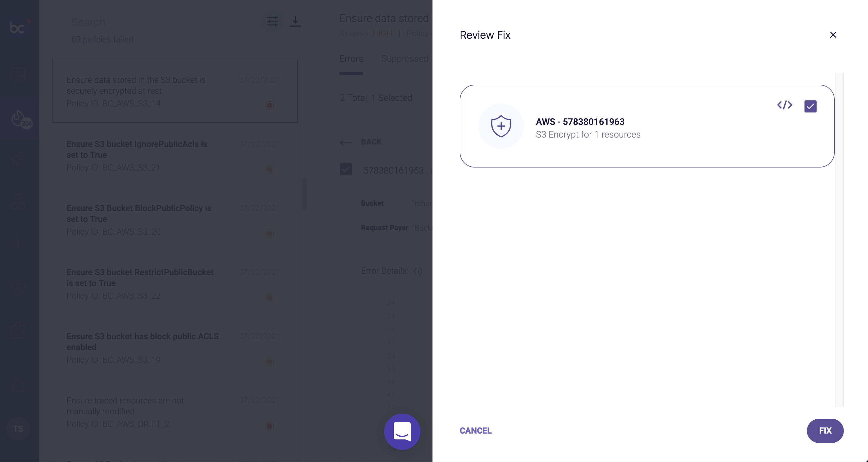Viewport: 868px width, 462px height.
Task: Open the filter sliders icon
Action: click(272, 21)
